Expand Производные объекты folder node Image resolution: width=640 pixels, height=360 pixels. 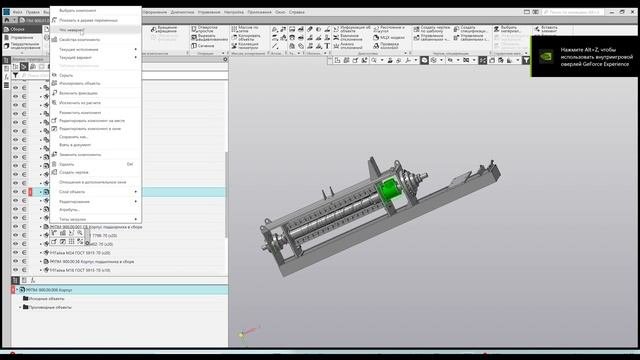(x=20, y=307)
